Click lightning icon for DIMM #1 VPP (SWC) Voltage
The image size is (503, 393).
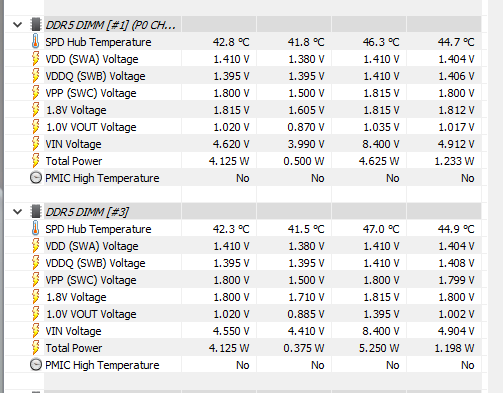pos(35,93)
